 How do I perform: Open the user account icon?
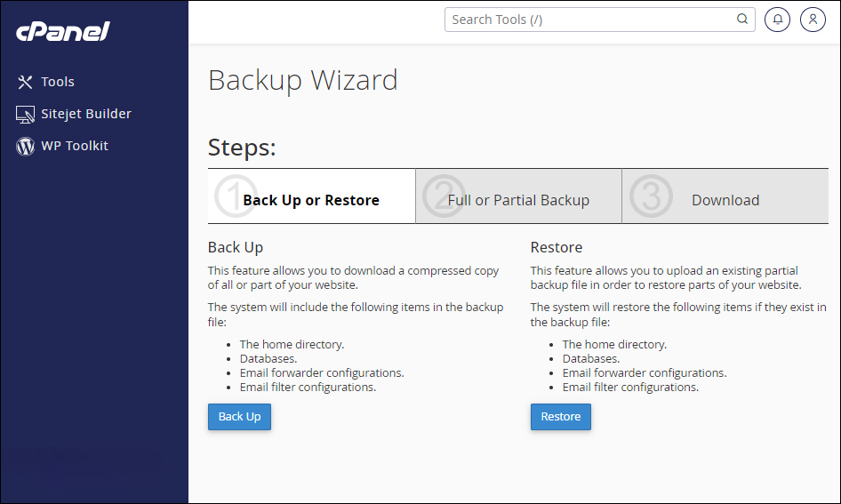813,20
